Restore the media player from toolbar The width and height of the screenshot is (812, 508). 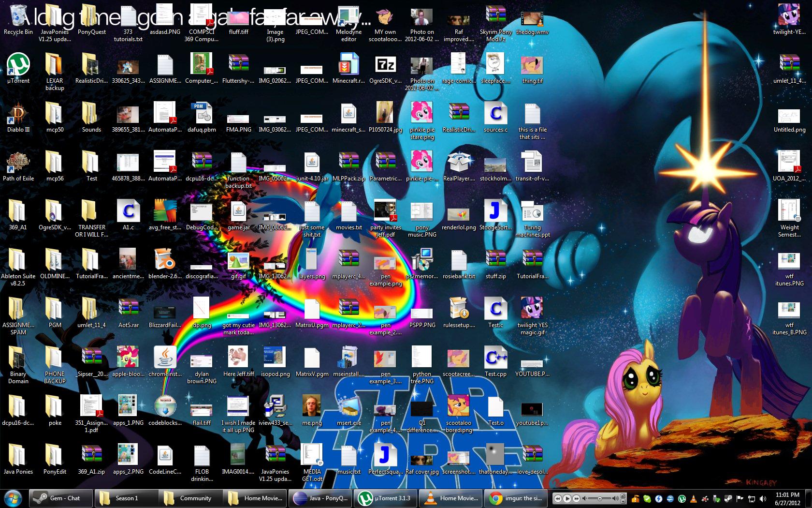coord(623,496)
